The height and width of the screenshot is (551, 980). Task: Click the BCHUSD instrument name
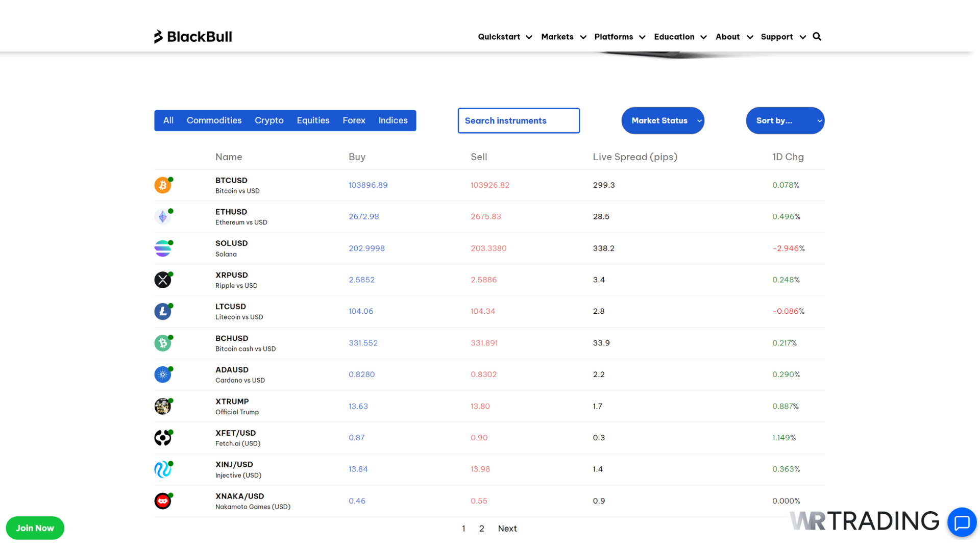coord(232,338)
